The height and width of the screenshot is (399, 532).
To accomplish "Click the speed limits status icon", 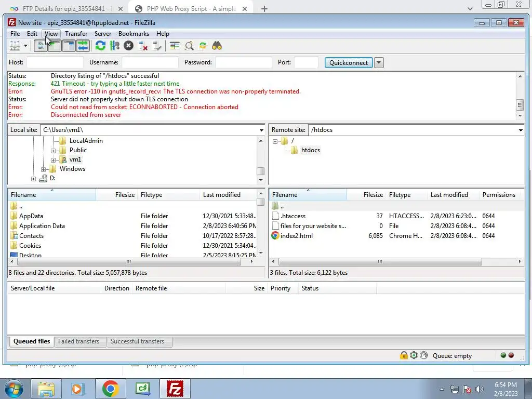I will click(424, 355).
